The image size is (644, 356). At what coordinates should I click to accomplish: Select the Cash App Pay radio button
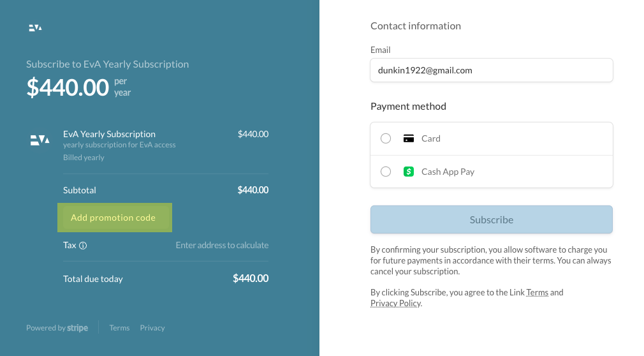pos(386,172)
